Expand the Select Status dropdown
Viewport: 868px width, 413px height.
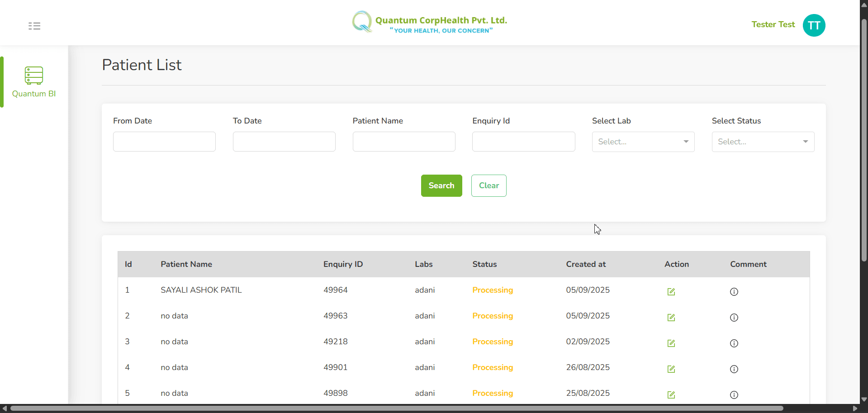pyautogui.click(x=763, y=142)
